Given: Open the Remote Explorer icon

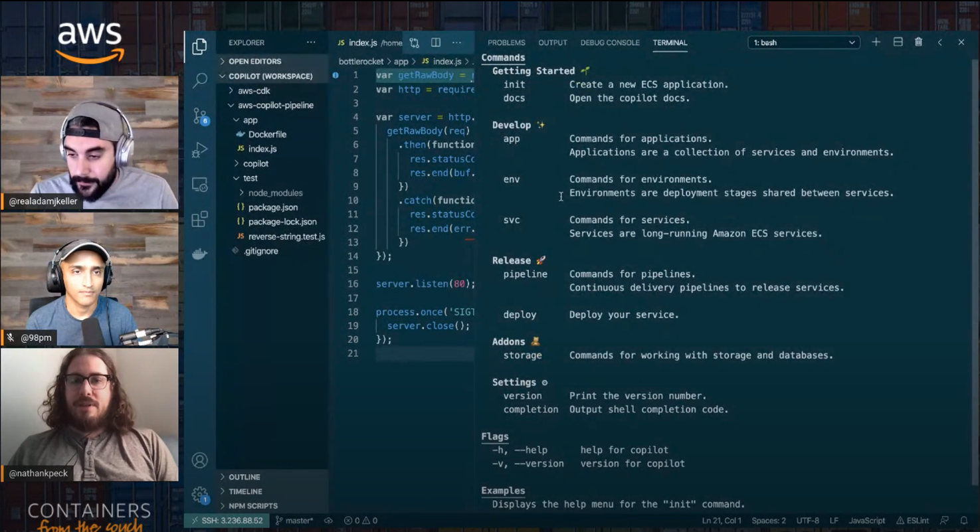Looking at the screenshot, I should point(199,185).
